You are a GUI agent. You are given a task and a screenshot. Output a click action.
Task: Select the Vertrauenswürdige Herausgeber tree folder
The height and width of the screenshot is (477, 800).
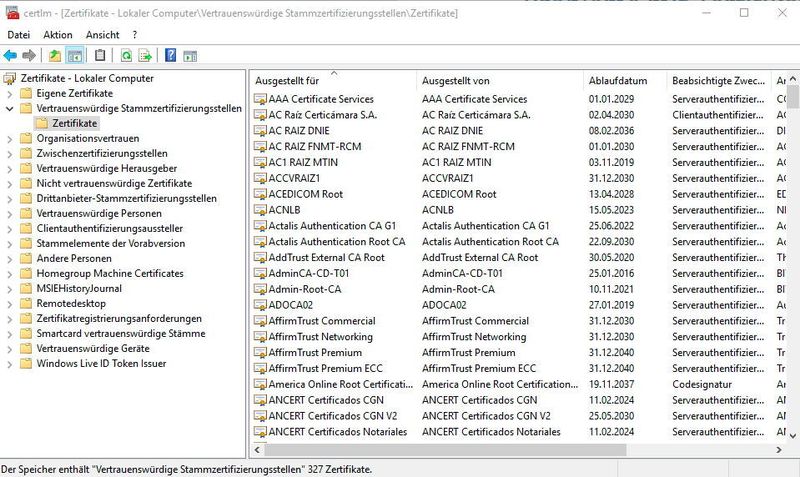tap(107, 168)
